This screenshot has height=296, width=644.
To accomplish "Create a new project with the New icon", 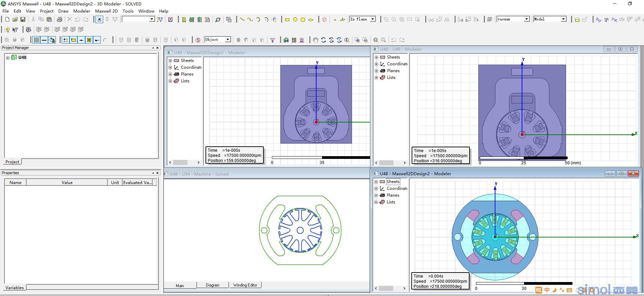I will (x=7, y=19).
